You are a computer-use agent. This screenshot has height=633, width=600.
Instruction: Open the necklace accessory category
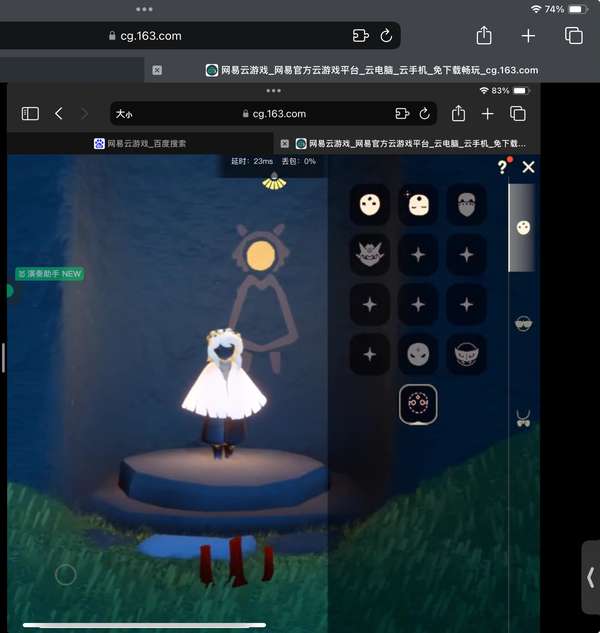pos(523,418)
